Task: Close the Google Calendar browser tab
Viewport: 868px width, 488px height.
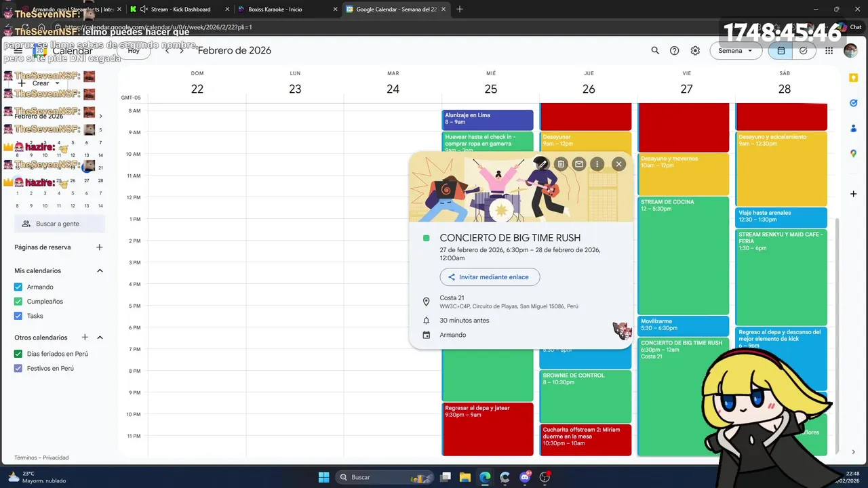Action: click(x=443, y=9)
